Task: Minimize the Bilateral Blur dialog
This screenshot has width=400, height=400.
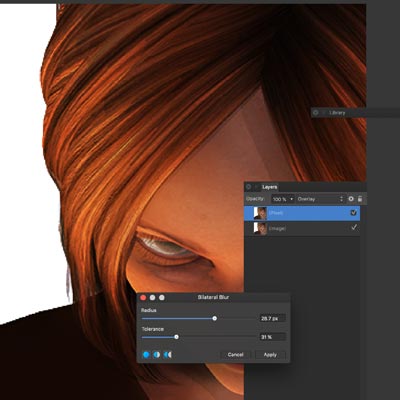Action: [x=153, y=297]
